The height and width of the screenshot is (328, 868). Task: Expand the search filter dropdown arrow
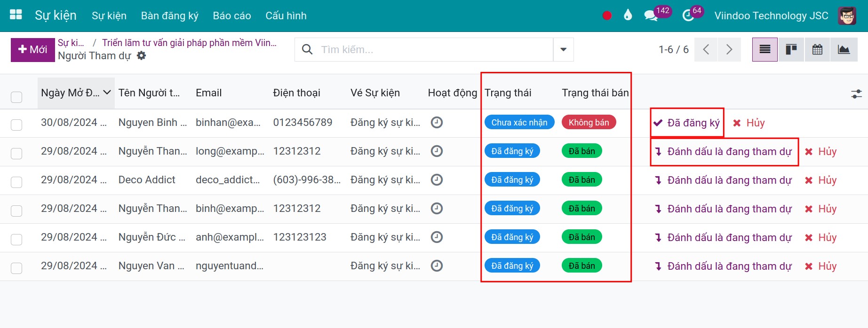[x=563, y=49]
